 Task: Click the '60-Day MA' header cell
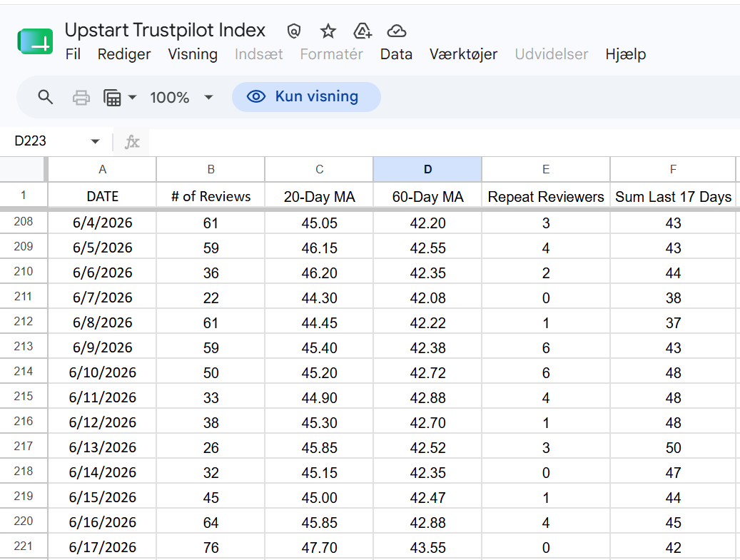click(427, 196)
